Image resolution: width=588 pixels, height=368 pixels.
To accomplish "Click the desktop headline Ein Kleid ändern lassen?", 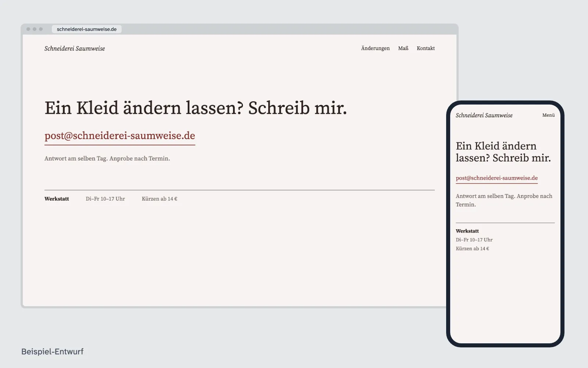I will (144, 108).
